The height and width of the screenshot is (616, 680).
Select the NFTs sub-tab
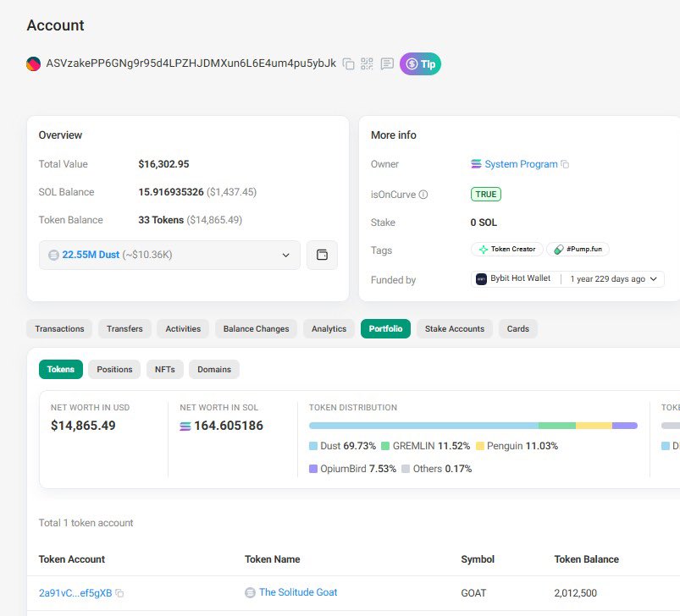(x=165, y=370)
